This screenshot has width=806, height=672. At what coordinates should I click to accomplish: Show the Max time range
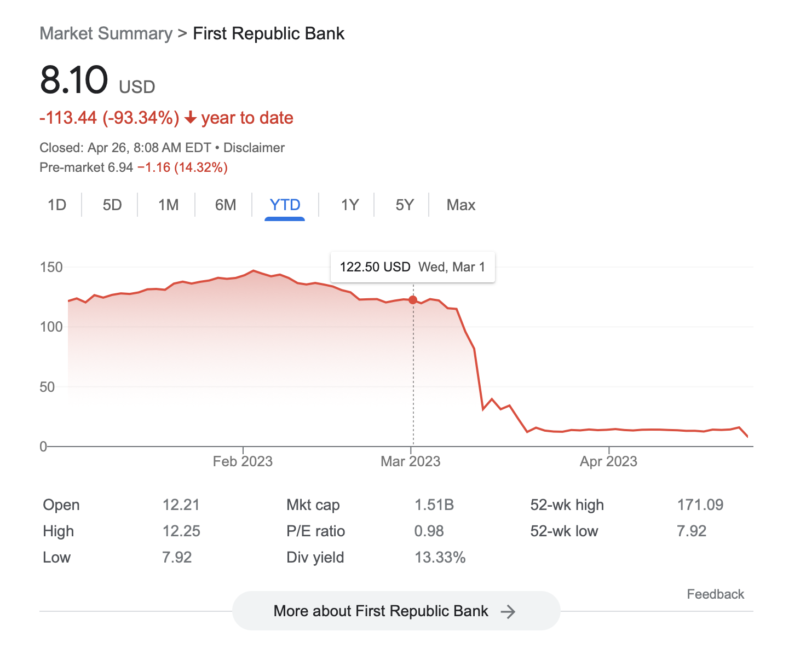coord(461,205)
